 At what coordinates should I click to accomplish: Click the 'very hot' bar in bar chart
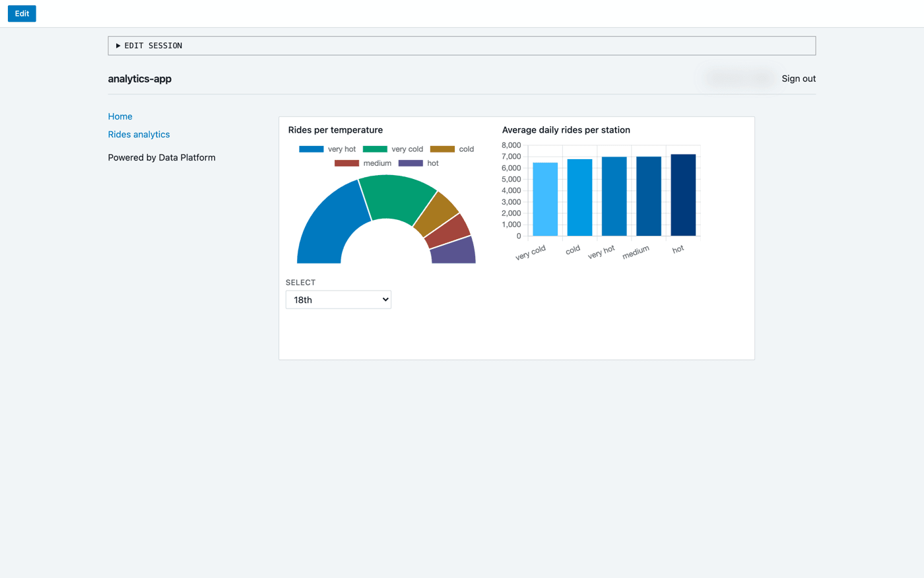click(x=614, y=196)
